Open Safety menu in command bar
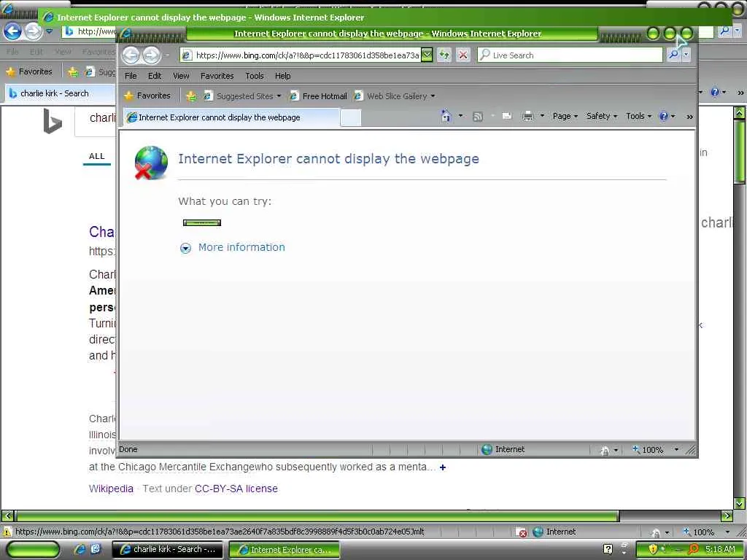 click(x=602, y=116)
